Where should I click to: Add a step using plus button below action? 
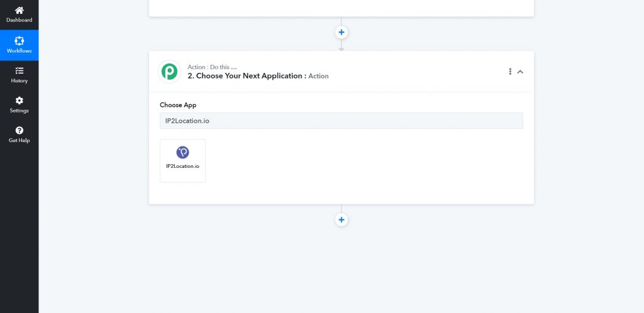341,220
